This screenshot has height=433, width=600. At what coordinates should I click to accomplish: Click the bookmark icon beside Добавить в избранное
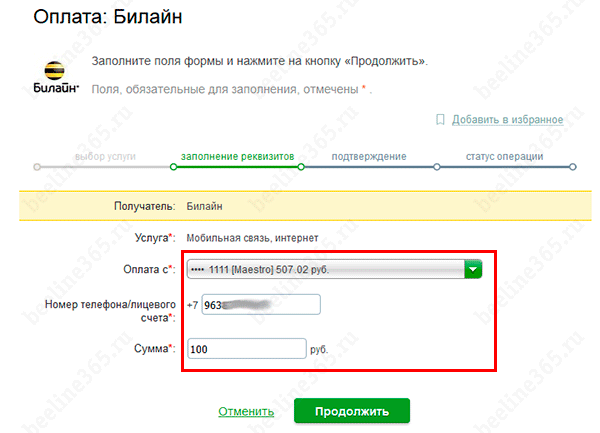[440, 120]
